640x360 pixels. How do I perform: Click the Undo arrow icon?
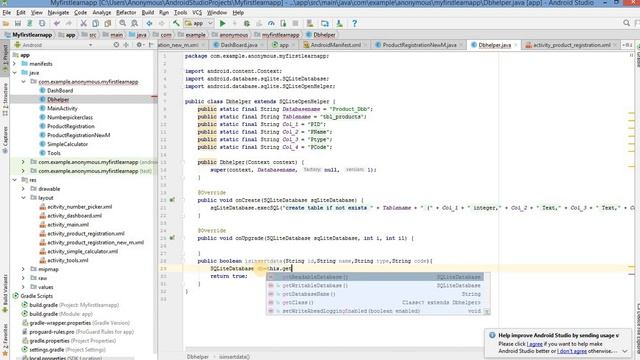[x=57, y=24]
